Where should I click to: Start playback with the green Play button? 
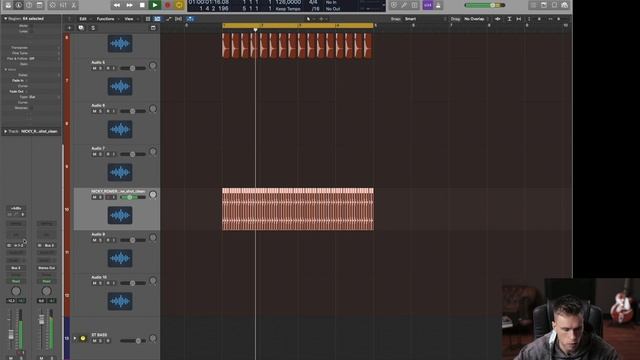(155, 5)
